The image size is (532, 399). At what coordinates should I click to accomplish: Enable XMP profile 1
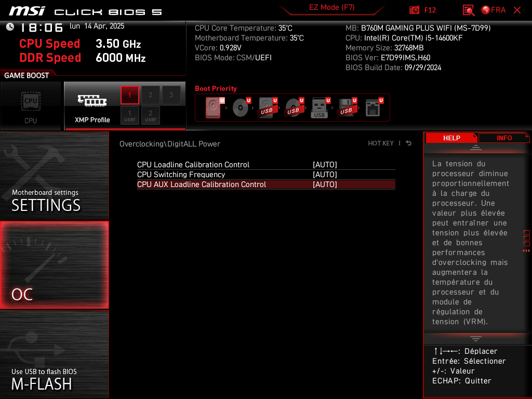(129, 95)
